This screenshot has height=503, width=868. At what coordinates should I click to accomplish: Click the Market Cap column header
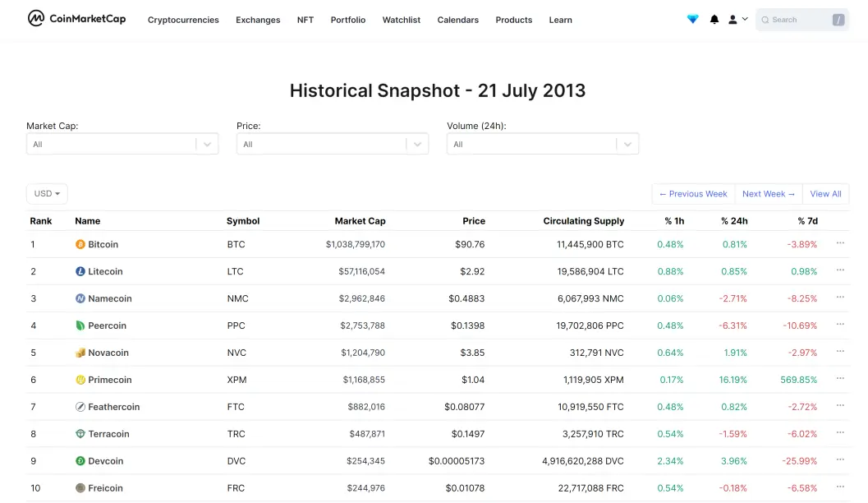pos(360,221)
